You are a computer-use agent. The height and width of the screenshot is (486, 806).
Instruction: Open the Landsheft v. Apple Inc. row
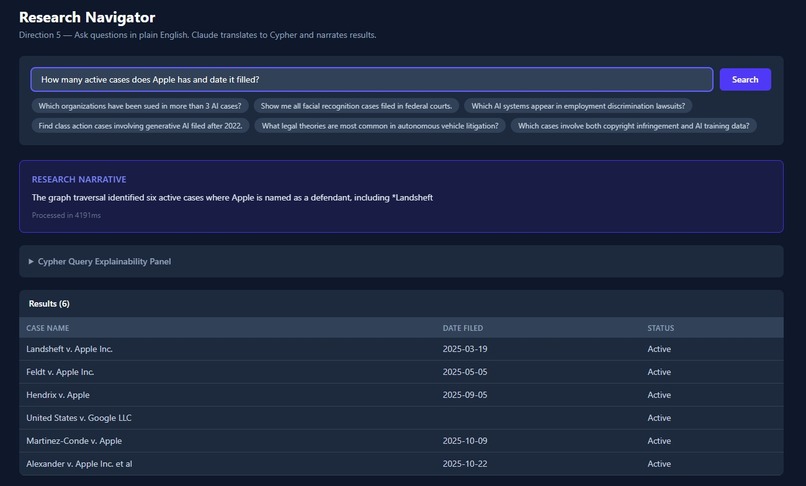(x=401, y=349)
